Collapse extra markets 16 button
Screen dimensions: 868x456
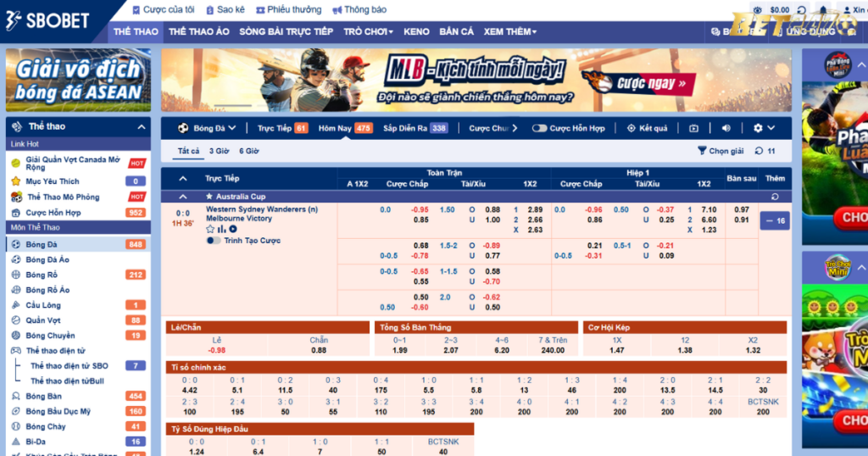(x=775, y=221)
